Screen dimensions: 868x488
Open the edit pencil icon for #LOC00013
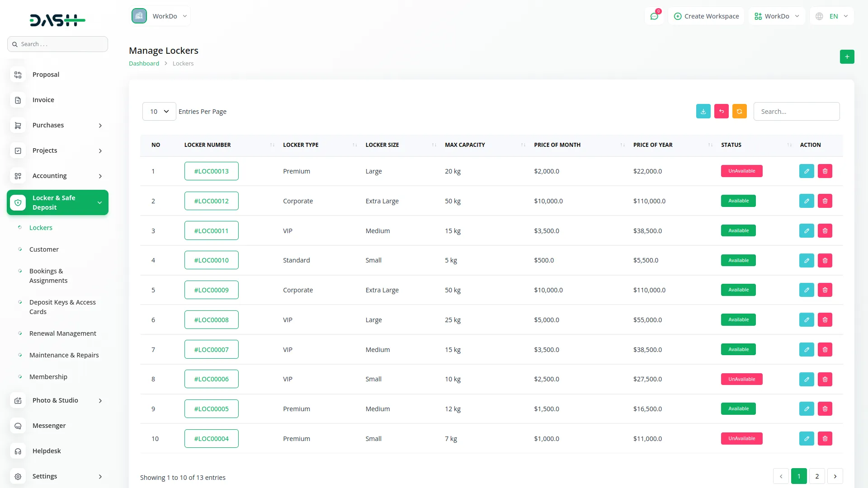(x=807, y=171)
